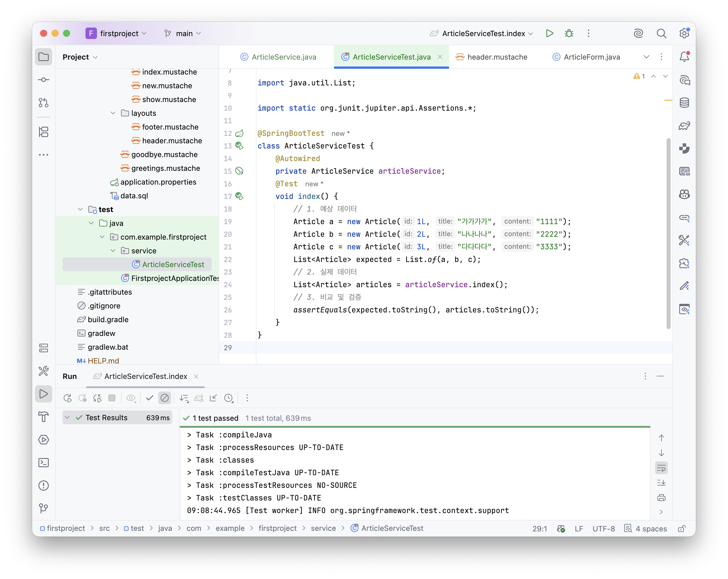
Task: Toggle the watch eye icon in Run toolbar
Action: click(x=131, y=398)
